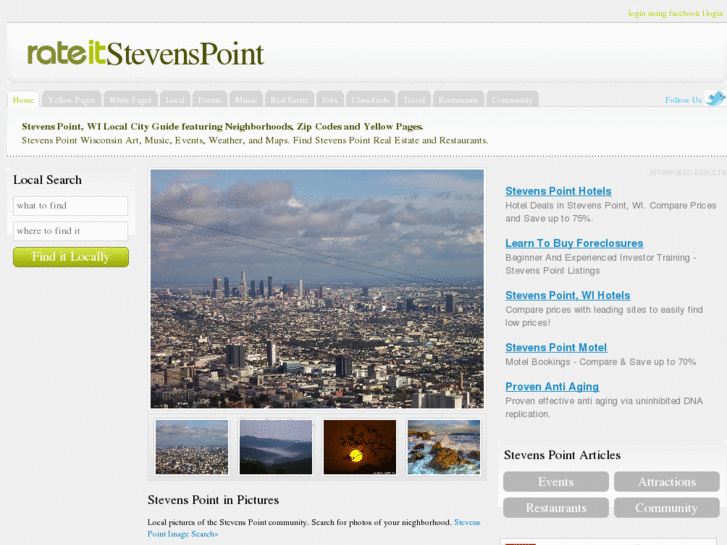Click the 'what to find' search field
Image resolution: width=727 pixels, height=545 pixels.
(70, 205)
